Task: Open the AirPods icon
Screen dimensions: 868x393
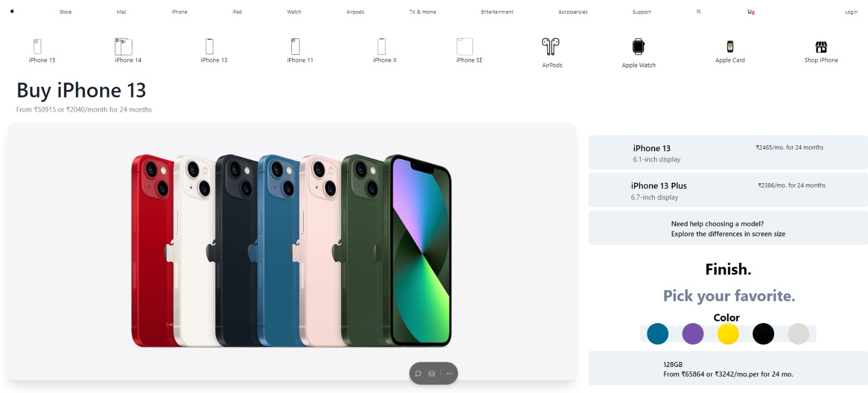Action: (551, 47)
